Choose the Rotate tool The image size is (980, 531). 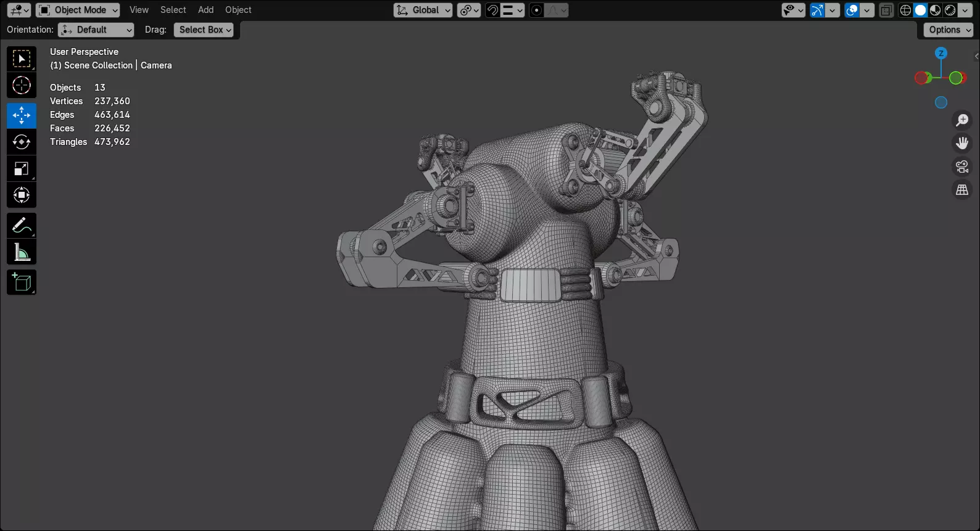tap(22, 142)
